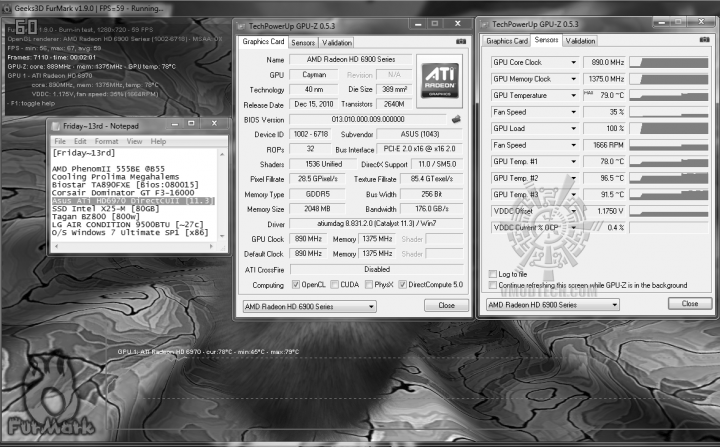Toggle the DirectCompute 5.0 checkbox

click(x=403, y=285)
